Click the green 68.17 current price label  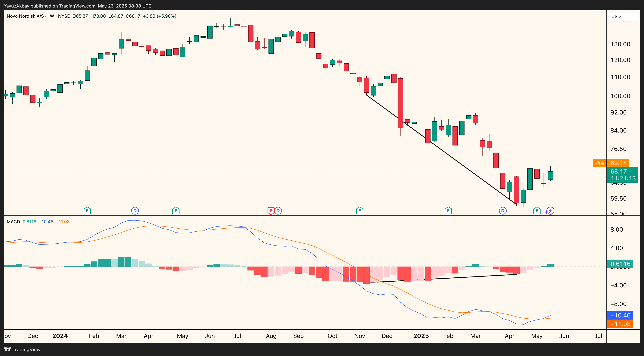622,171
